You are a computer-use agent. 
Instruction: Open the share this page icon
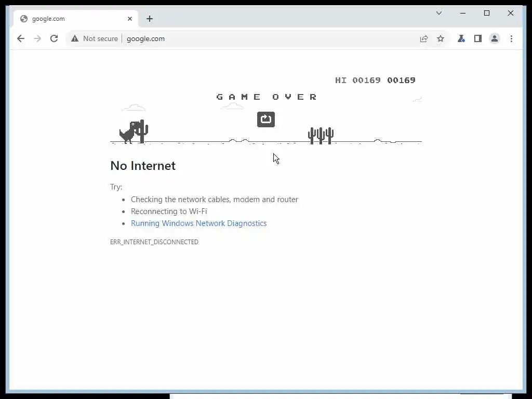424,38
